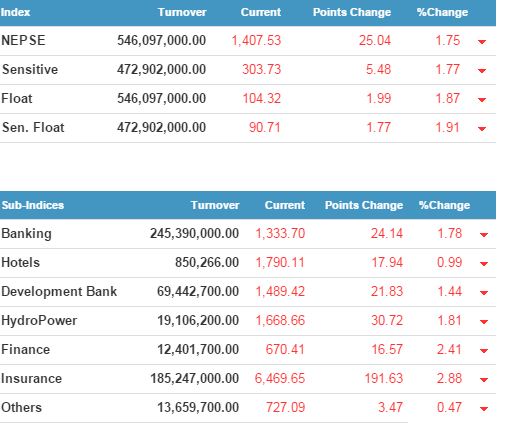508x426 pixels.
Task: Click the red down arrow in Float row
Action: tap(482, 100)
